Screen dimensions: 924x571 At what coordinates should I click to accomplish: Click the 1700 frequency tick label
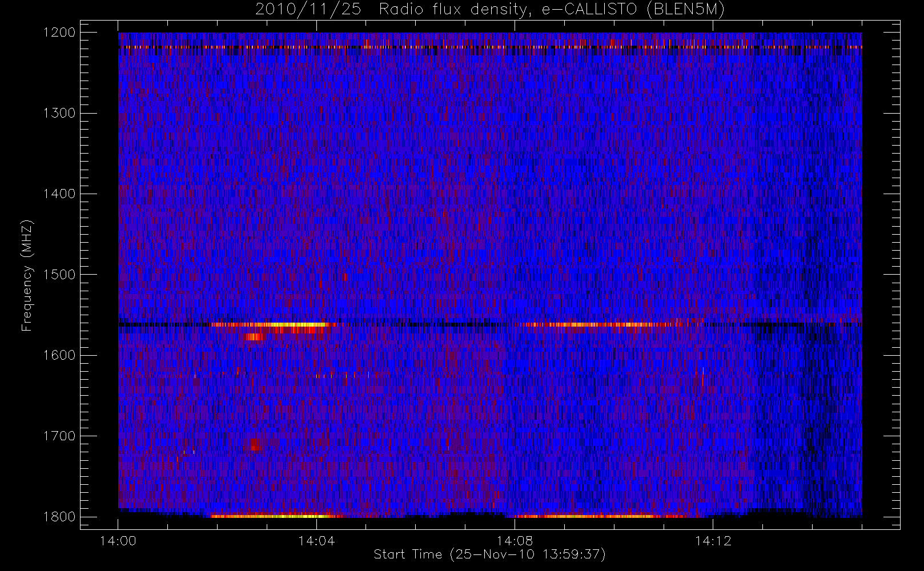click(59, 436)
